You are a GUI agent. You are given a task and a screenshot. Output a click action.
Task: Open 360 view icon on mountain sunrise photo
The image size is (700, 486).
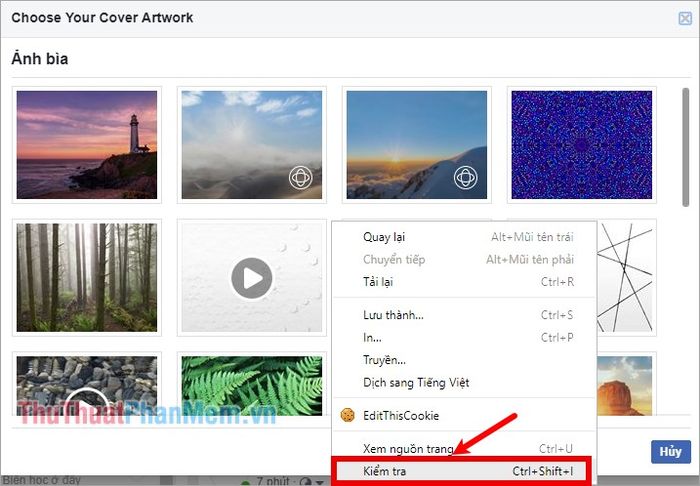point(466,177)
